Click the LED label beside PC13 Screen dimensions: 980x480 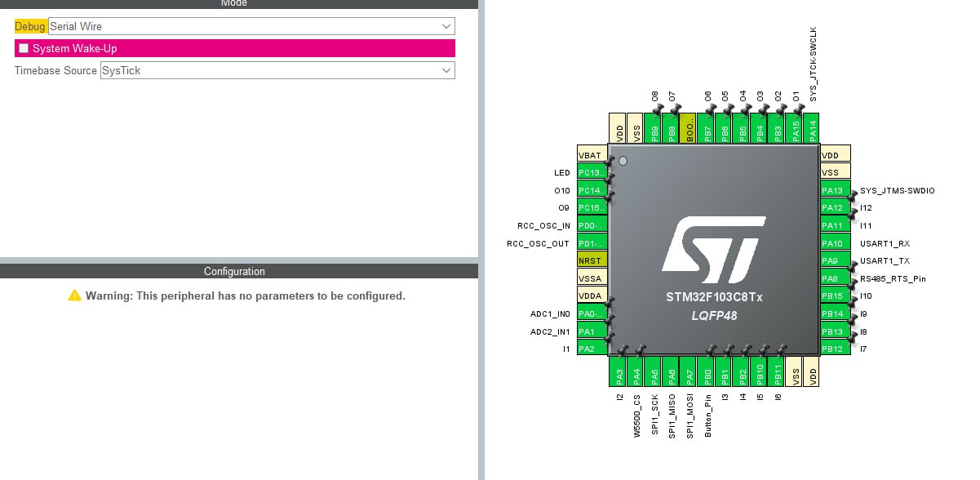561,173
